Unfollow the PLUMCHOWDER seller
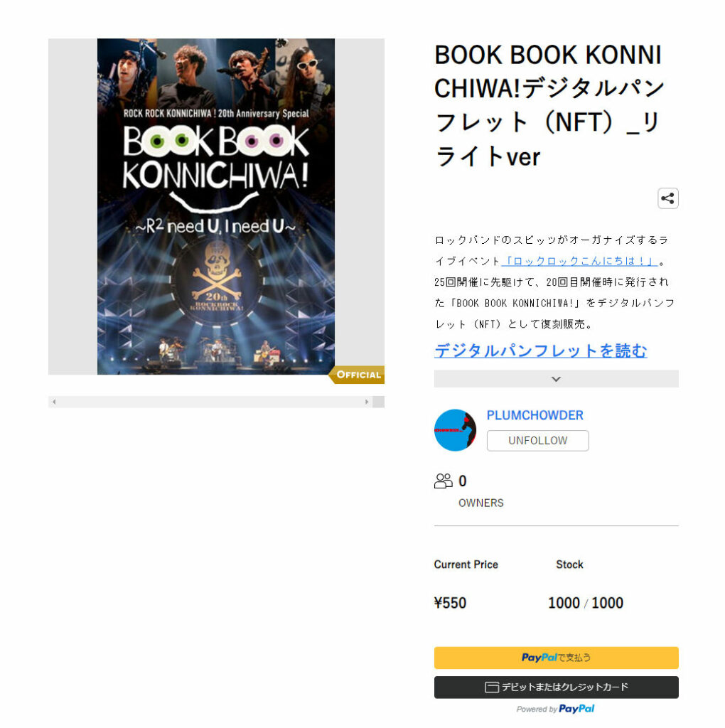 (537, 441)
